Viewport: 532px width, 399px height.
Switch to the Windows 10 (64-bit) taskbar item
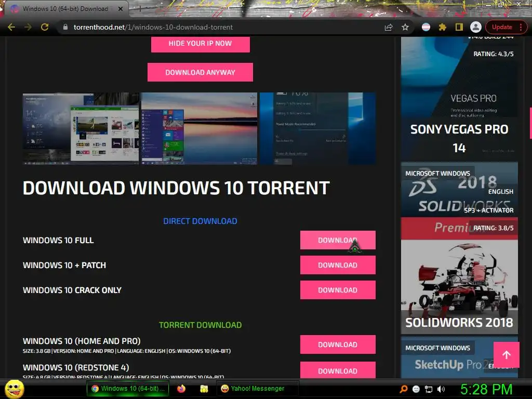coord(128,389)
